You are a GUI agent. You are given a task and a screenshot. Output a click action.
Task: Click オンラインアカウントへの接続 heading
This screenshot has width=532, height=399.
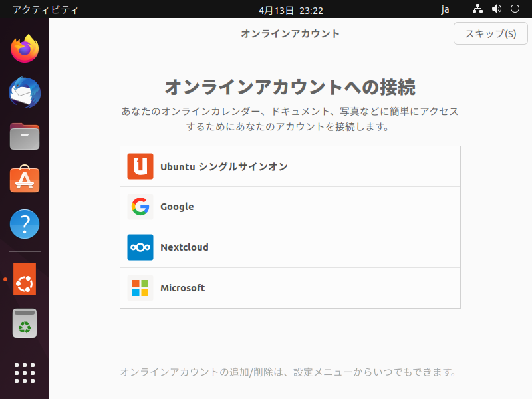pyautogui.click(x=290, y=87)
